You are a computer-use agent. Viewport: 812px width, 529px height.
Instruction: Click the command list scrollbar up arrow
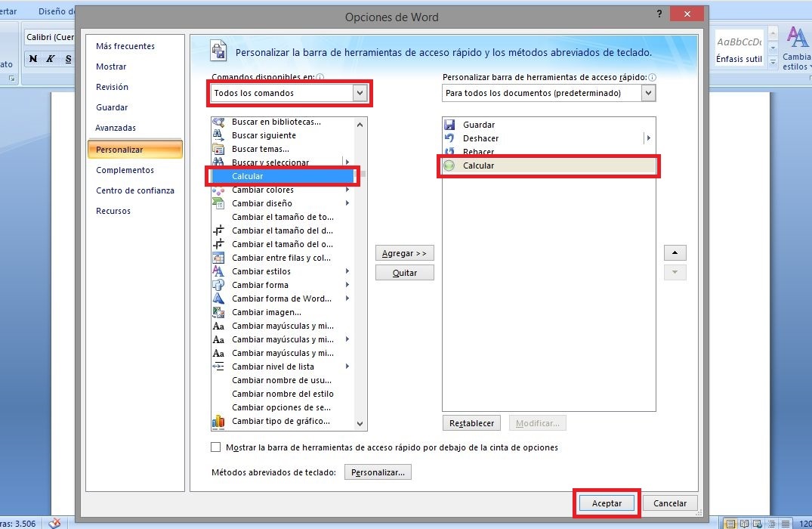(x=360, y=125)
